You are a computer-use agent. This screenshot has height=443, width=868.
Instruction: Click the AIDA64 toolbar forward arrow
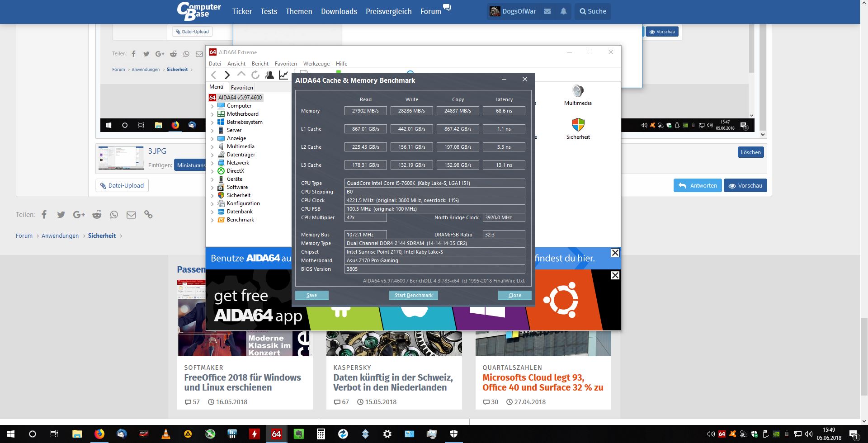[227, 75]
